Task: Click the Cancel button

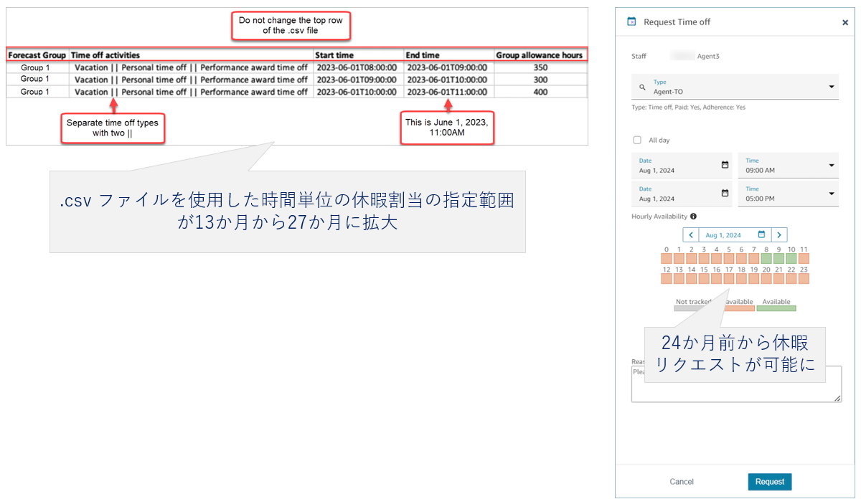Action: tap(682, 482)
